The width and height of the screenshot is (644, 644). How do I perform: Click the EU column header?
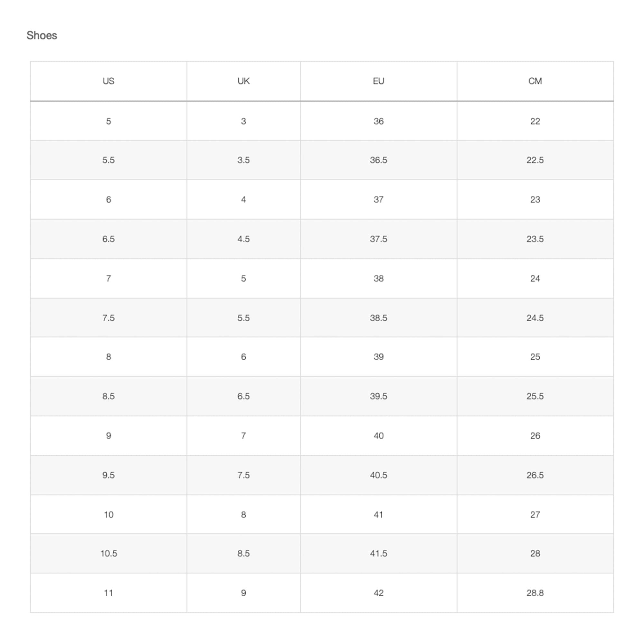(378, 81)
